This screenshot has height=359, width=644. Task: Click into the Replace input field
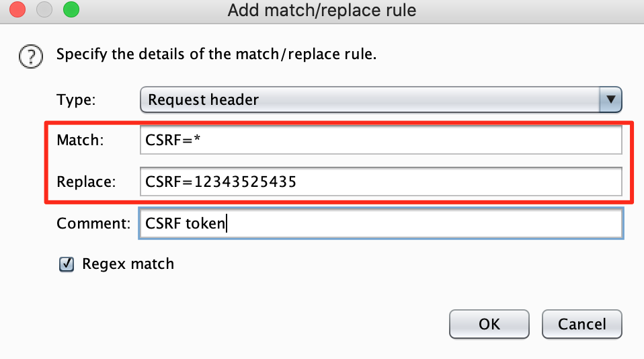(x=380, y=182)
